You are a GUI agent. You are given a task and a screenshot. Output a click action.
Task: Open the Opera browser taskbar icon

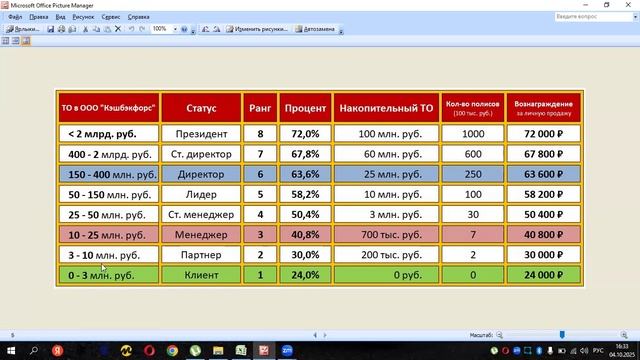(149, 351)
